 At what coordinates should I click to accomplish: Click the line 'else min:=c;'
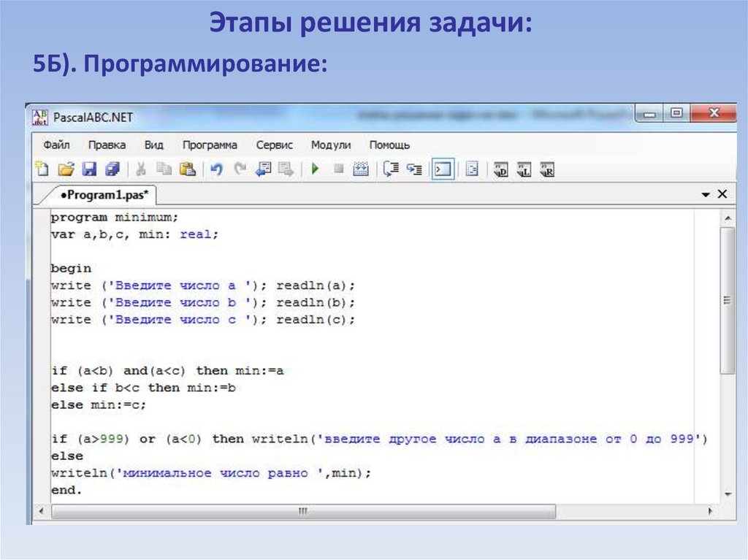[99, 405]
